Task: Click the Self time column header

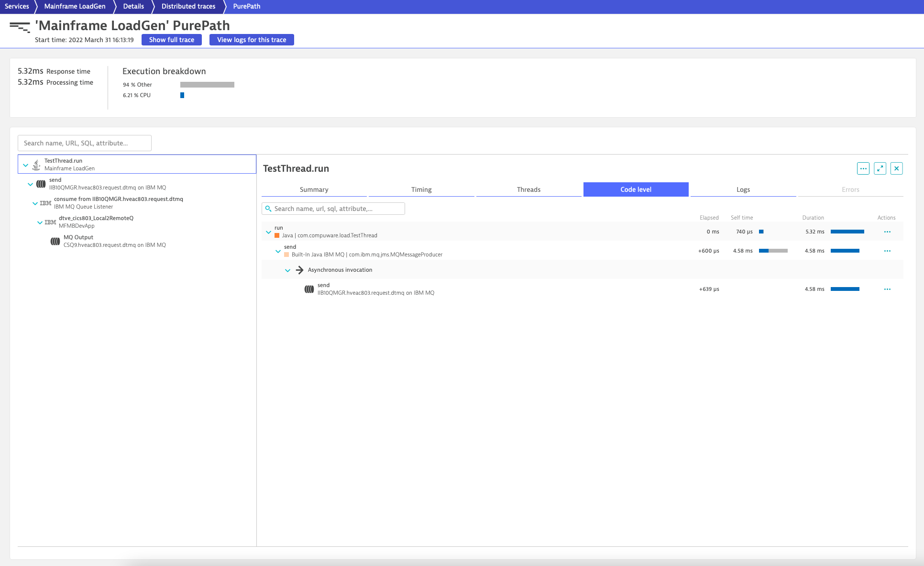Action: 742,218
